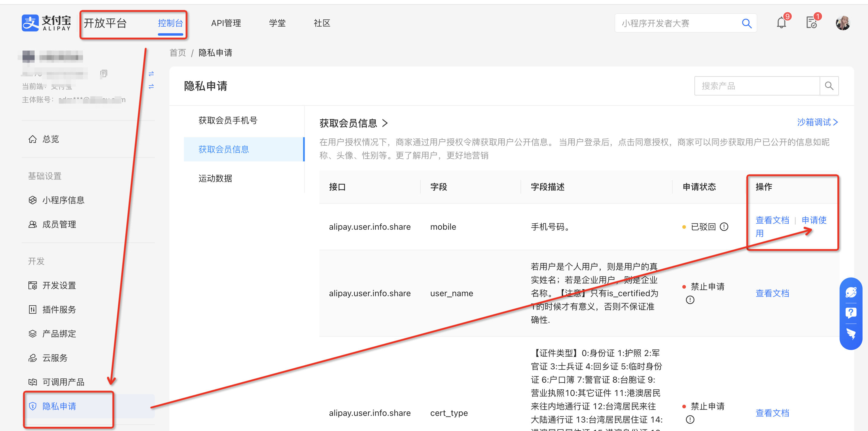The image size is (868, 431).
Task: Open API管理 in top navigation
Action: [226, 23]
